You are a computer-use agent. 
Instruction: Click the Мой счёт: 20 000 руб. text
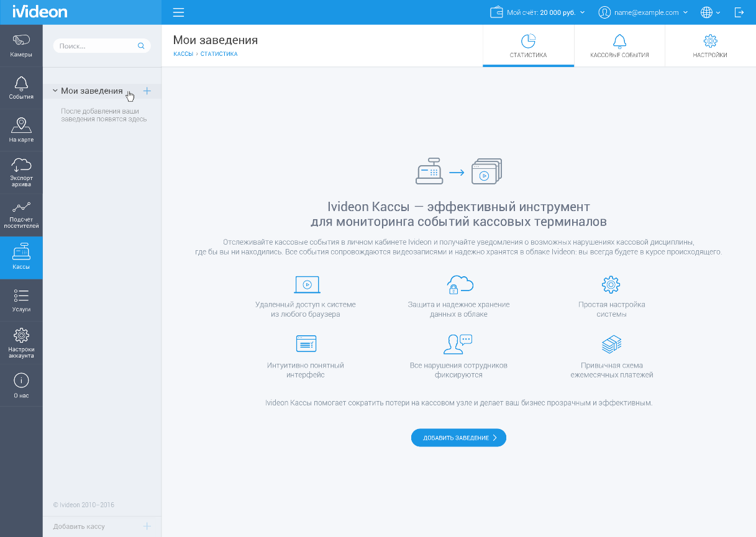[x=541, y=12]
